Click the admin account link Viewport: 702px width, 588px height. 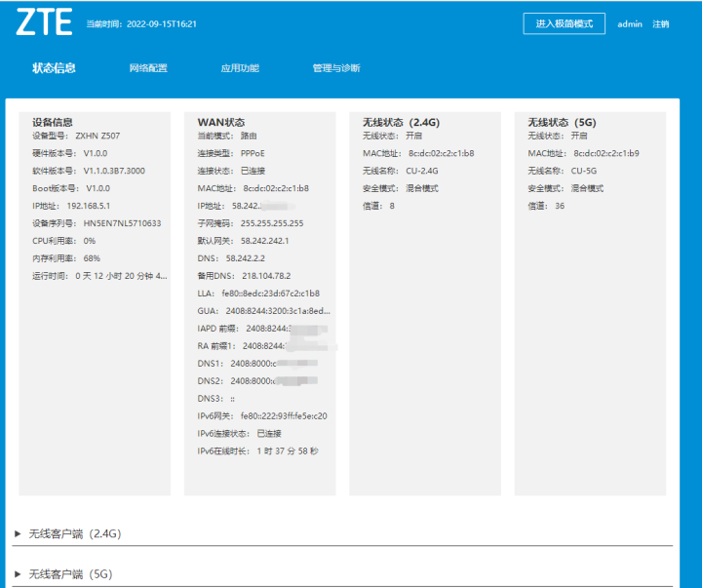tap(630, 24)
